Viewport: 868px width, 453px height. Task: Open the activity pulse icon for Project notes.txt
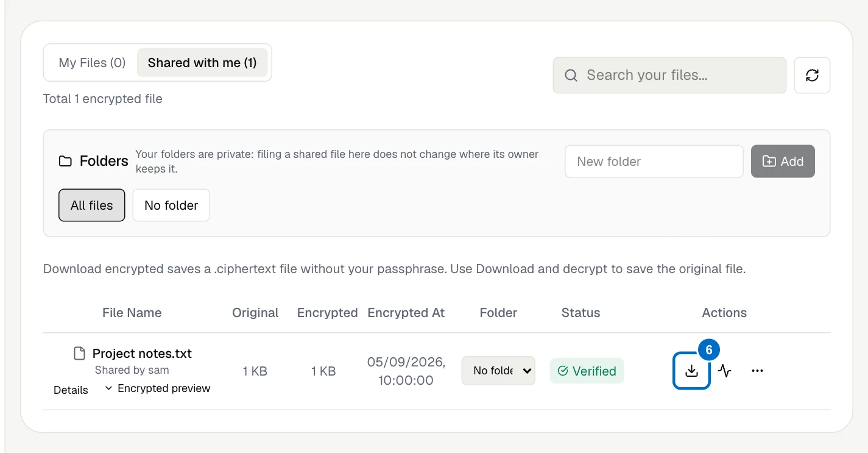point(724,371)
